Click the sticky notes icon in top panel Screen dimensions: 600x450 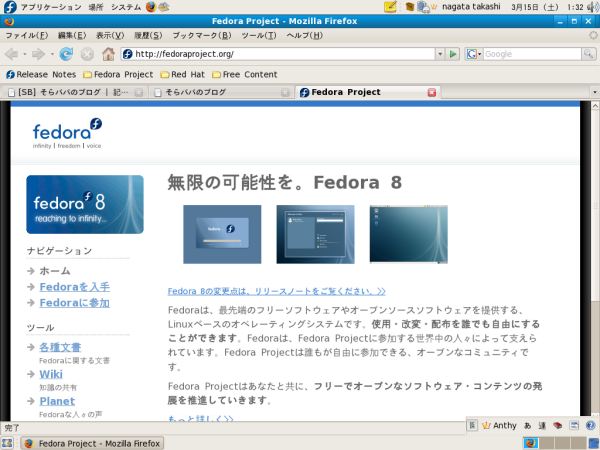390,7
